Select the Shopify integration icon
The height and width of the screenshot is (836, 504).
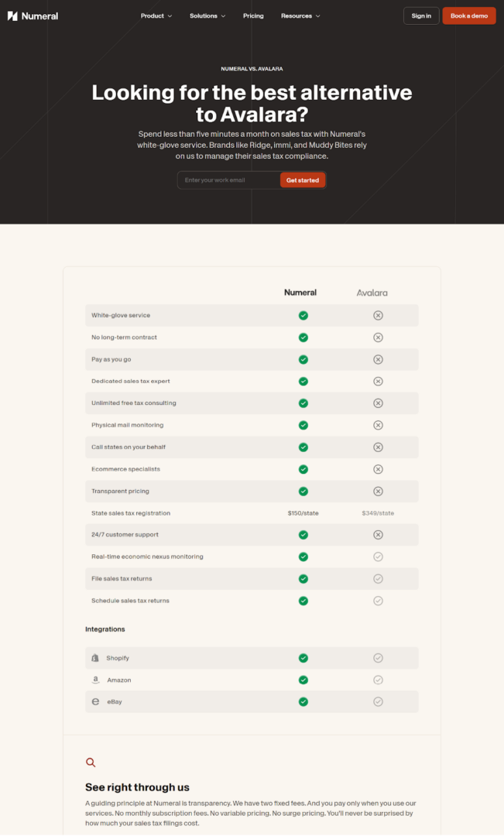(x=95, y=657)
